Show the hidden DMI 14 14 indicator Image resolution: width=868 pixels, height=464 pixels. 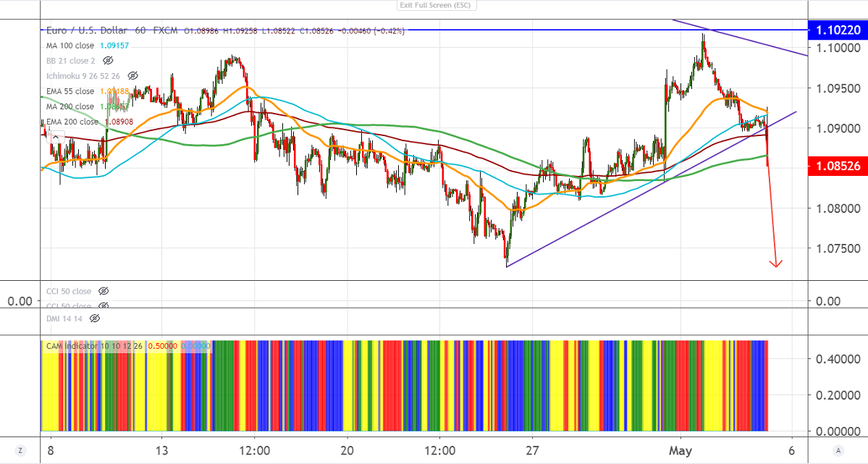(x=95, y=319)
